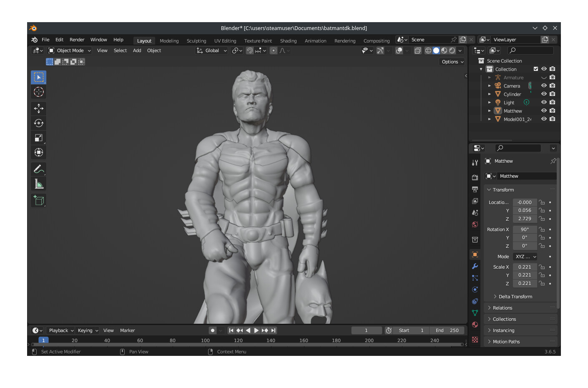Screen dimensions: 588x388
Task: Switch to wireframe viewport shading
Action: point(428,50)
